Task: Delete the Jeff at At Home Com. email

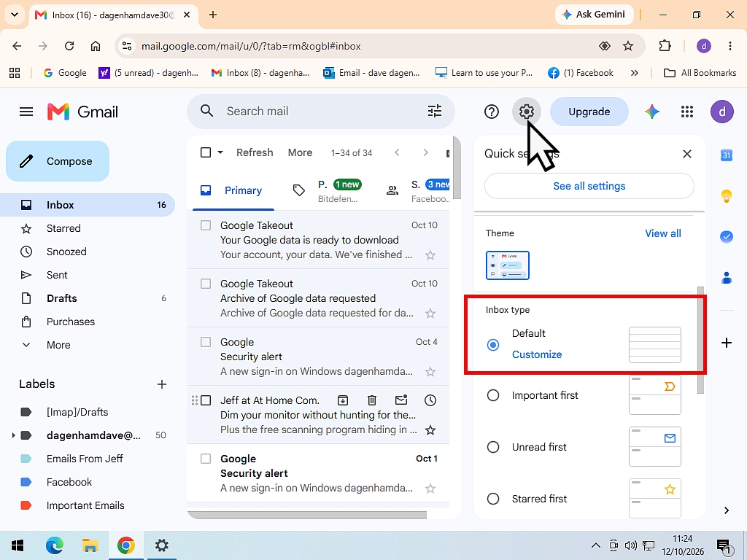Action: 372,400
